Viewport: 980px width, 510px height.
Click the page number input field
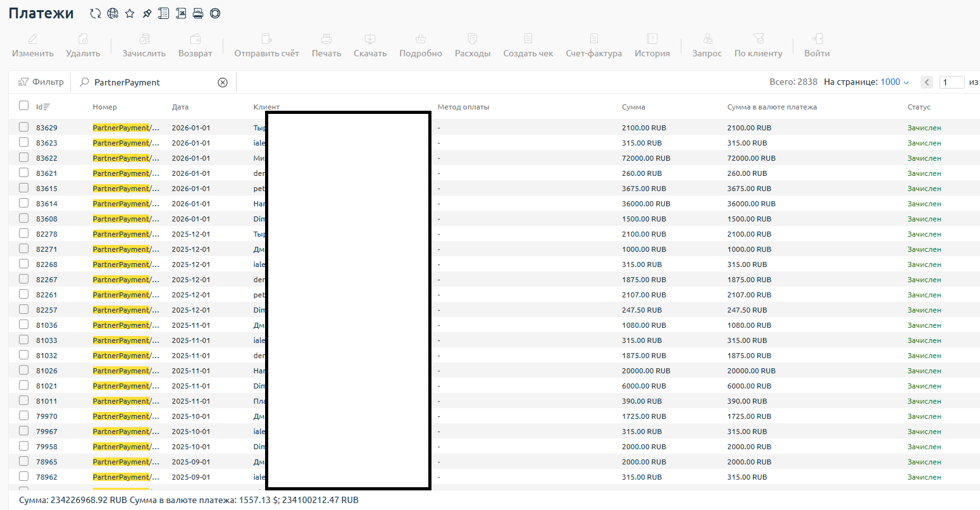coord(951,82)
